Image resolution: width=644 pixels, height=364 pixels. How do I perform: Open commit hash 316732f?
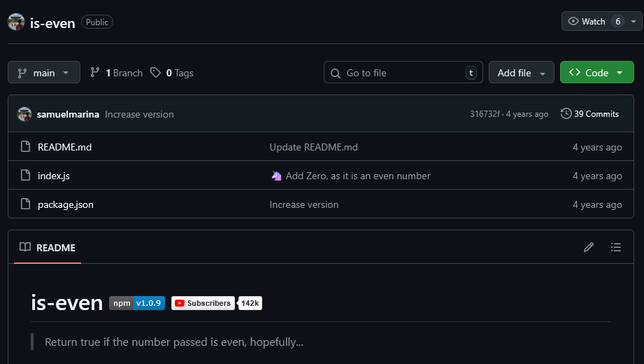(485, 114)
